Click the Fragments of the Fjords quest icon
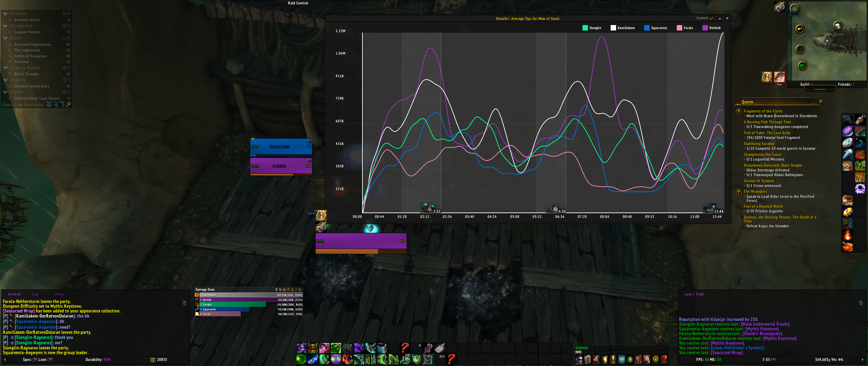Image resolution: width=868 pixels, height=366 pixels. point(739,111)
